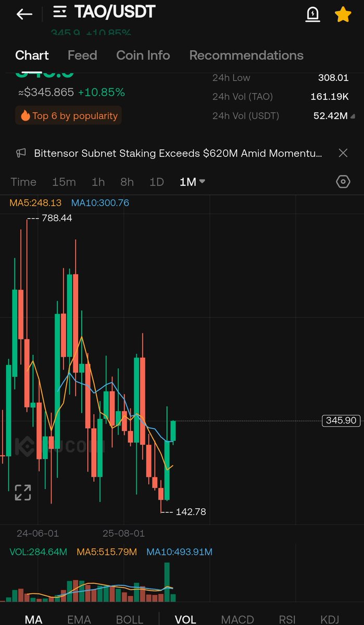364x625 pixels.
Task: Dismiss the Bittensor news banner
Action: (343, 153)
